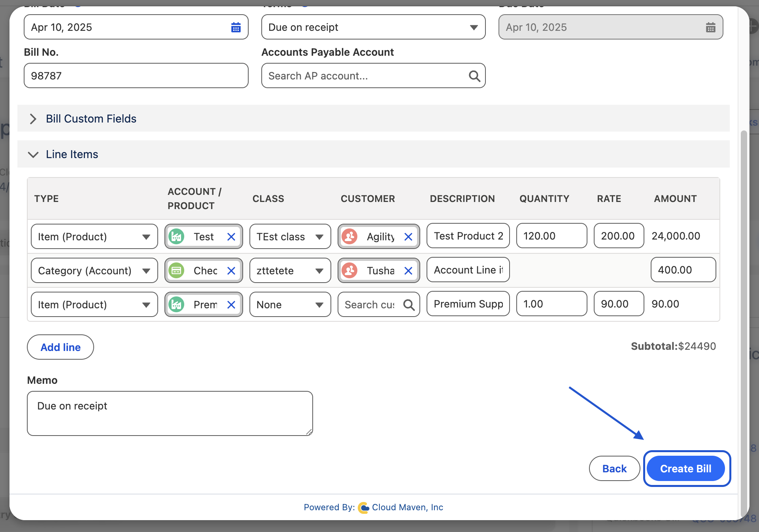Viewport: 759px width, 532px height.
Task: Click the Bill No. field 98787
Action: [x=136, y=76]
